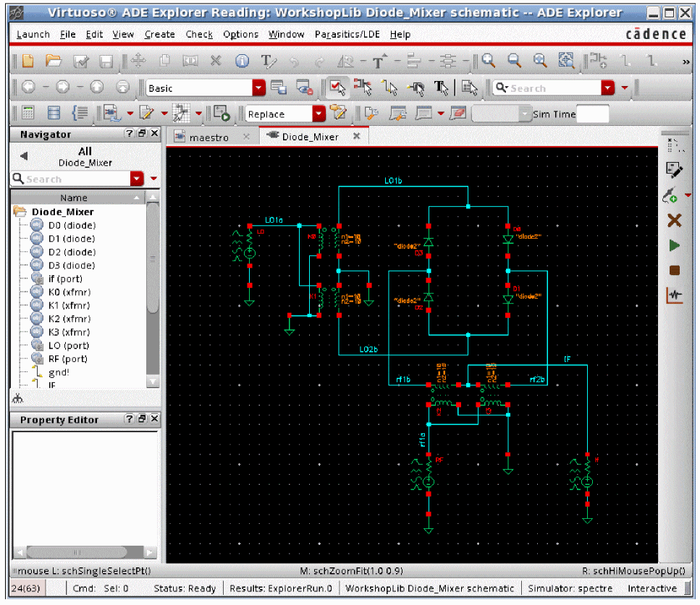Open the waveform plot results icon
Viewport: 700px width, 605px height.
(675, 295)
